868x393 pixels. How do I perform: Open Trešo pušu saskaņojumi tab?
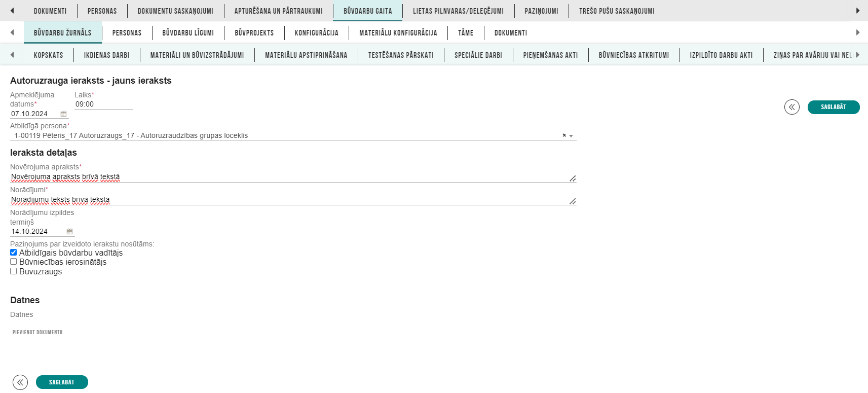click(x=617, y=11)
